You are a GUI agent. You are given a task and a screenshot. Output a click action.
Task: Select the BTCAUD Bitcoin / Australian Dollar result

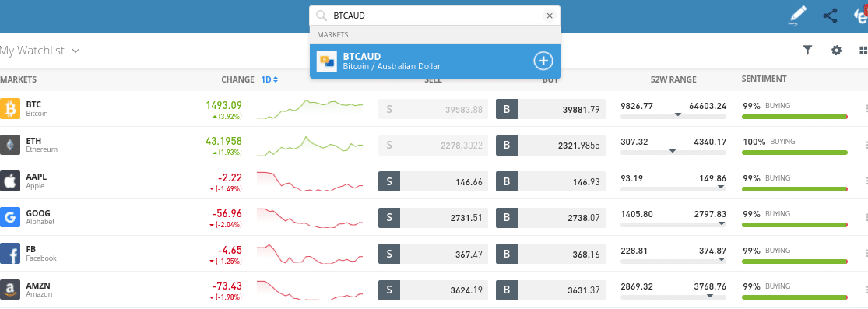(x=435, y=61)
